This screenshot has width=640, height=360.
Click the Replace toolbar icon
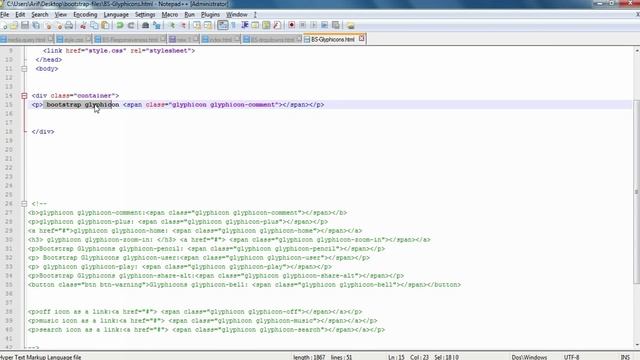click(x=156, y=26)
